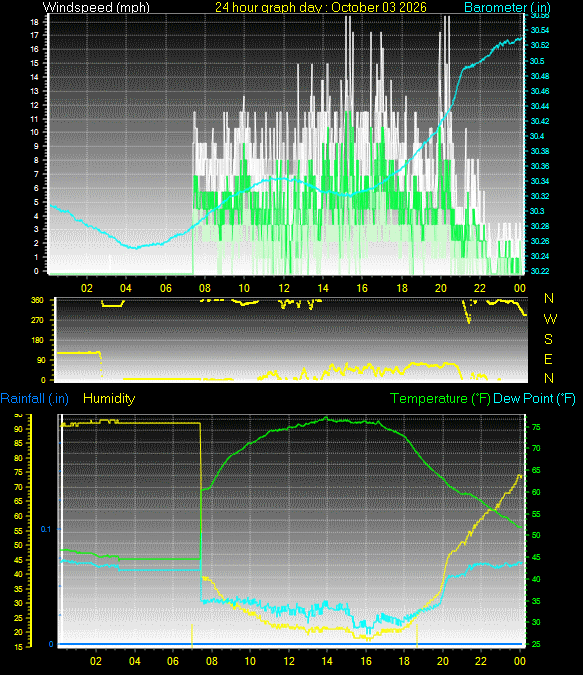Click the "17" windspeed axis value
Screen dimensions: 583x675
tap(34, 35)
